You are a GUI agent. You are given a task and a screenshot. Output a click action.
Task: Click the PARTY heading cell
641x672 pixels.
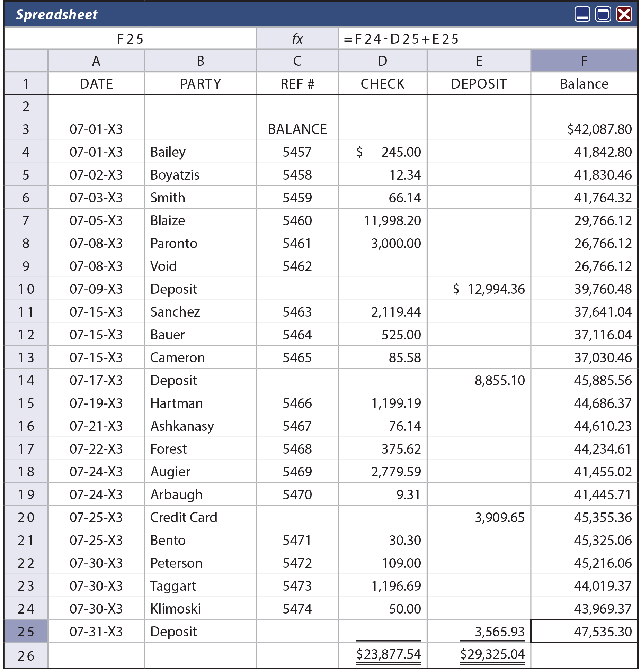coord(201,83)
